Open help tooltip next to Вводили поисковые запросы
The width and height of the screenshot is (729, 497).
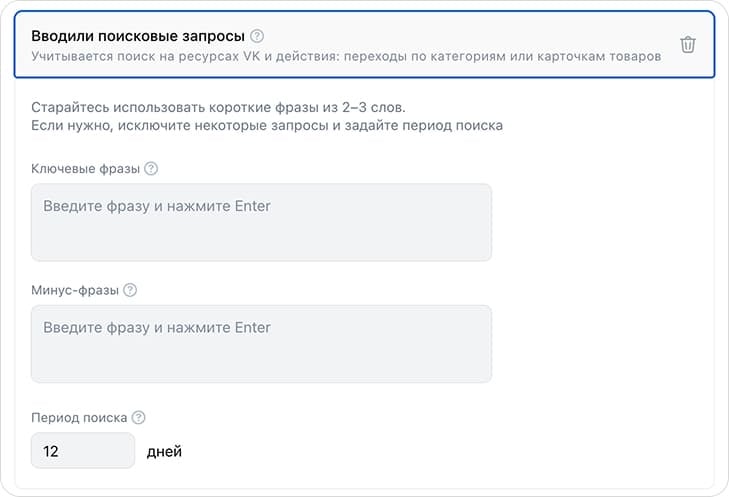(x=257, y=36)
